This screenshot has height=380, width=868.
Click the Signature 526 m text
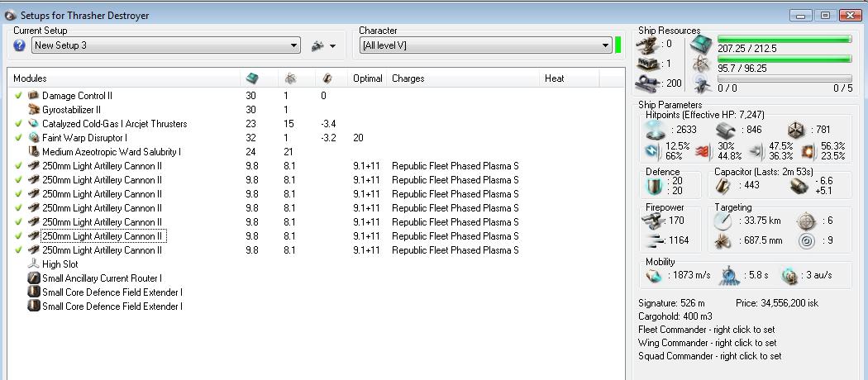(671, 303)
